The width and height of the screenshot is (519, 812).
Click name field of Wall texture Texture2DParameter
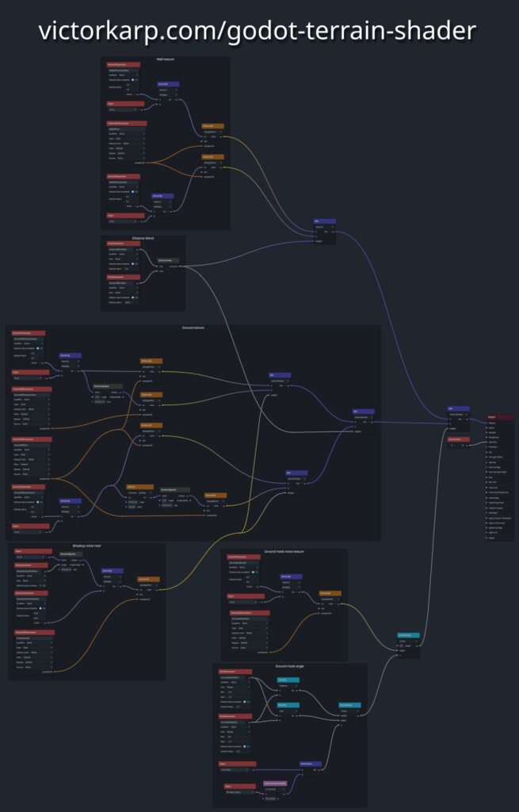click(x=127, y=128)
